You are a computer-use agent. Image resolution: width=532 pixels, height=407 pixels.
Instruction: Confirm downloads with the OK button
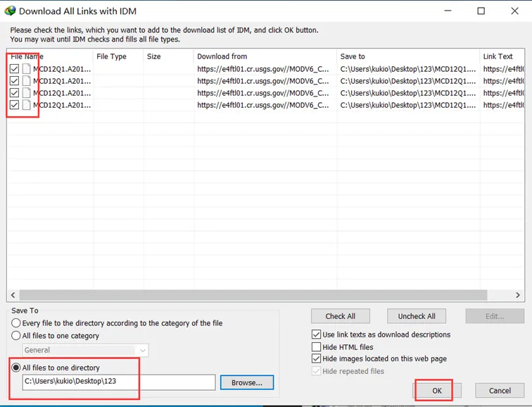437,390
